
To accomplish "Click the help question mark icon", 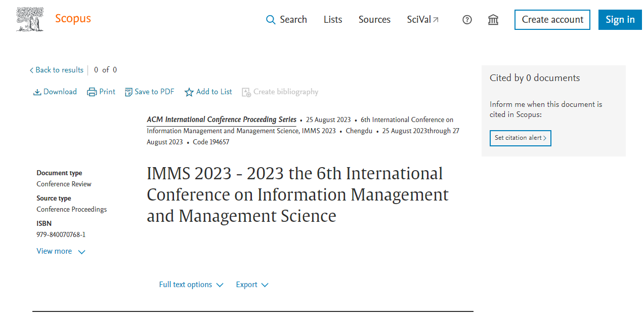I will click(x=466, y=19).
